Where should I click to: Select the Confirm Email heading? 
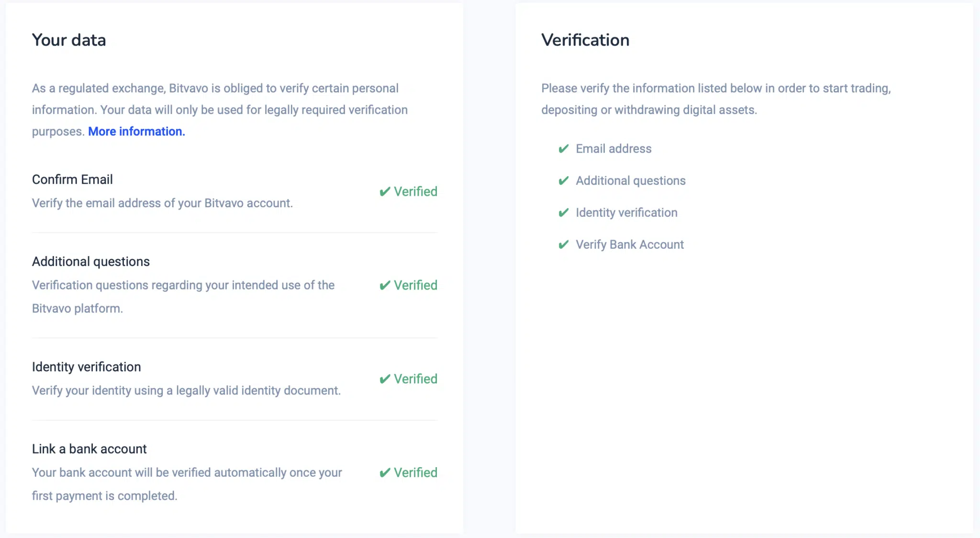72,179
